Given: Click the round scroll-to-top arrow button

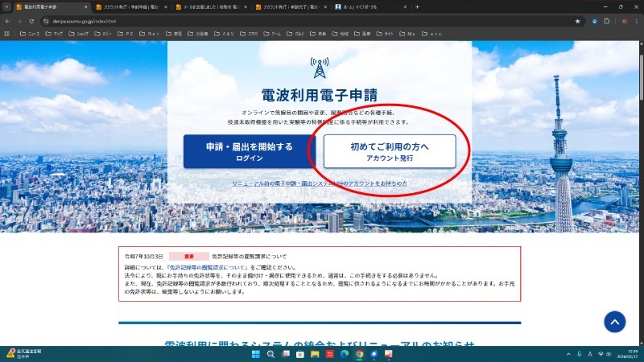Looking at the screenshot, I should tap(614, 322).
